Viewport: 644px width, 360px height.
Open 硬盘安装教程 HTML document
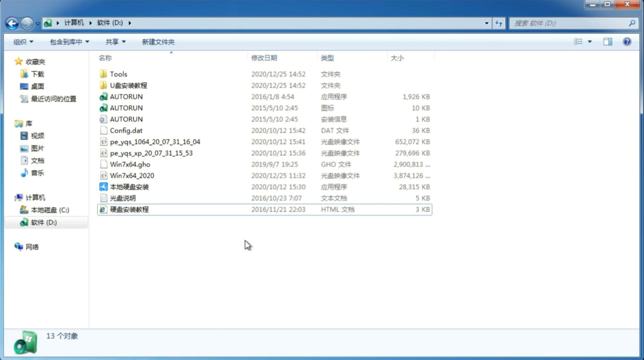tap(129, 209)
